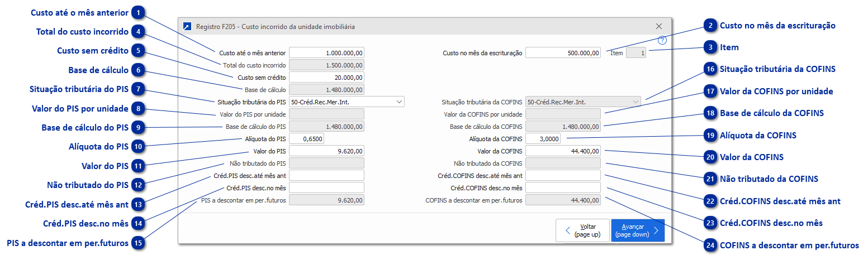Click the Custo no mês da escrituração field
The image size is (868, 260).
tap(563, 53)
